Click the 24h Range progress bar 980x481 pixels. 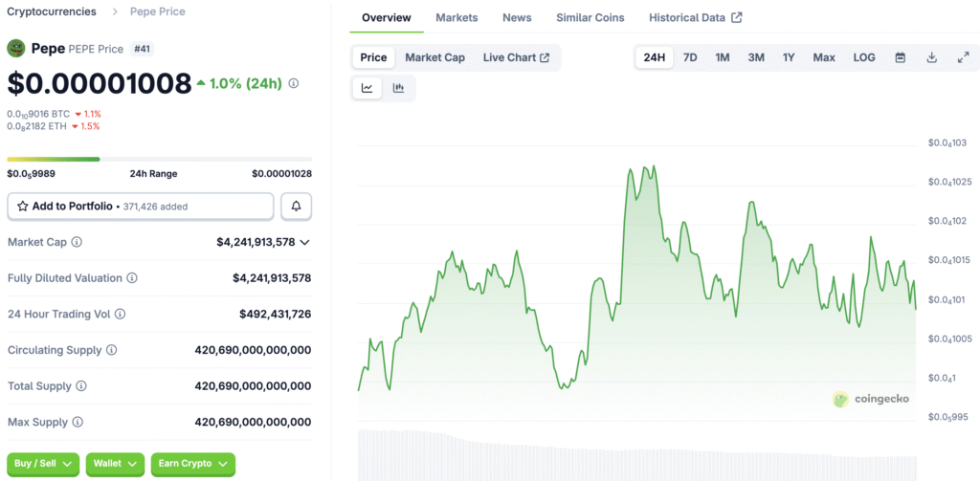[160, 160]
